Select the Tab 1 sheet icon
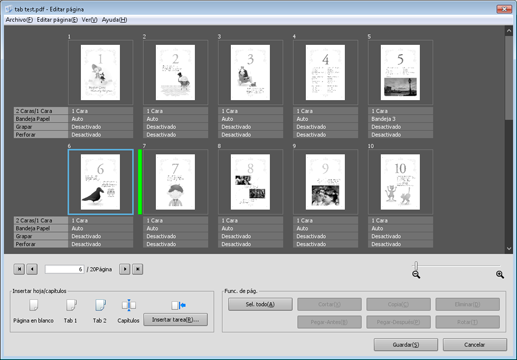This screenshot has width=517, height=360. [71, 305]
